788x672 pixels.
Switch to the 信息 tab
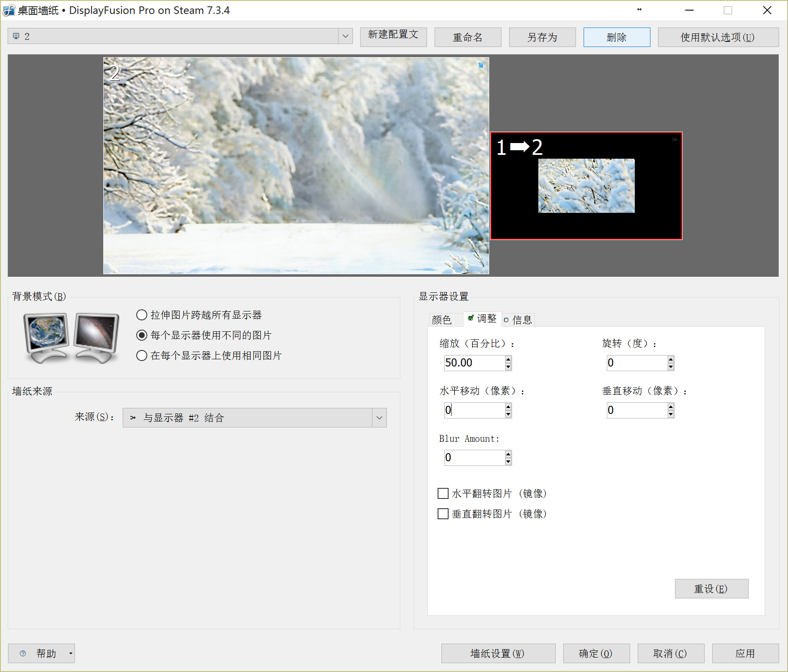pos(519,320)
